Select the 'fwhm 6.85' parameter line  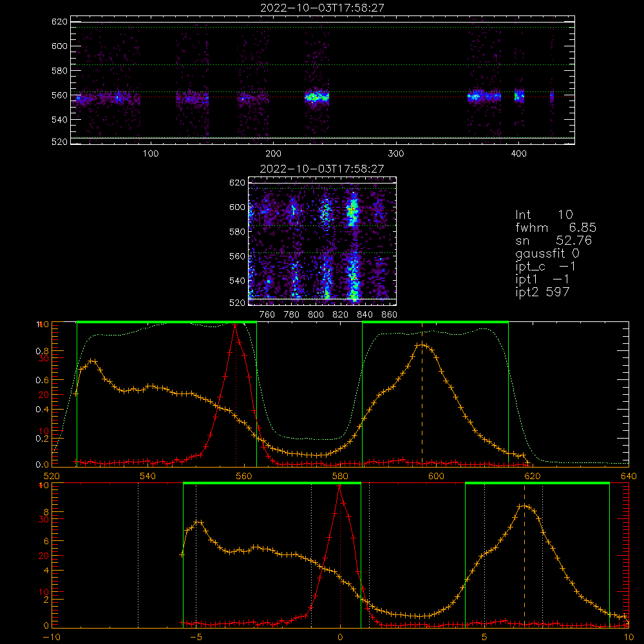(556, 227)
